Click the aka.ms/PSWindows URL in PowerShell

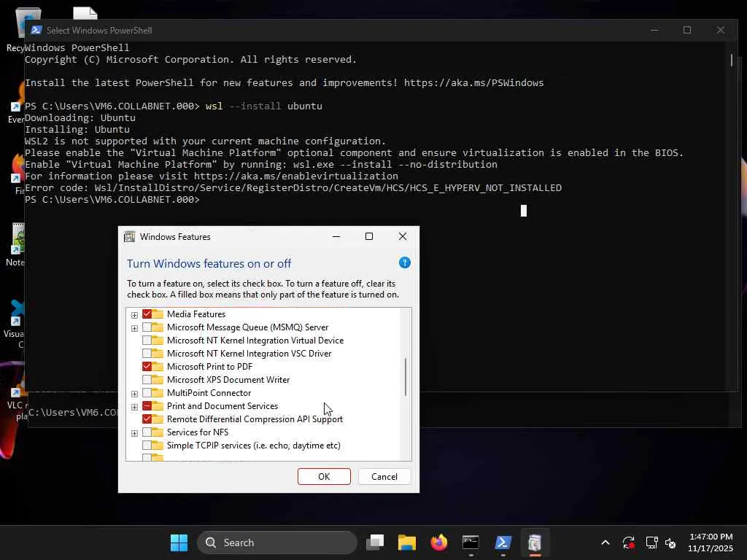pyautogui.click(x=473, y=83)
